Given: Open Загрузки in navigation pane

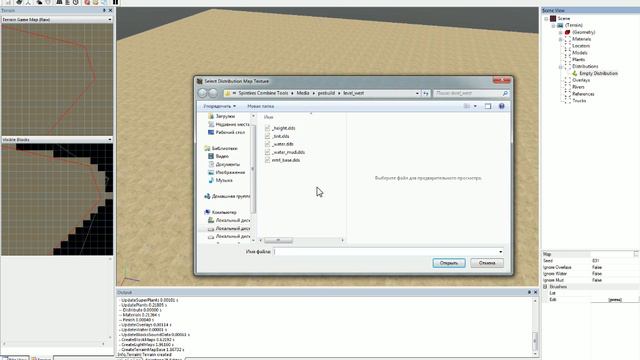Looking at the screenshot, I should (225, 116).
